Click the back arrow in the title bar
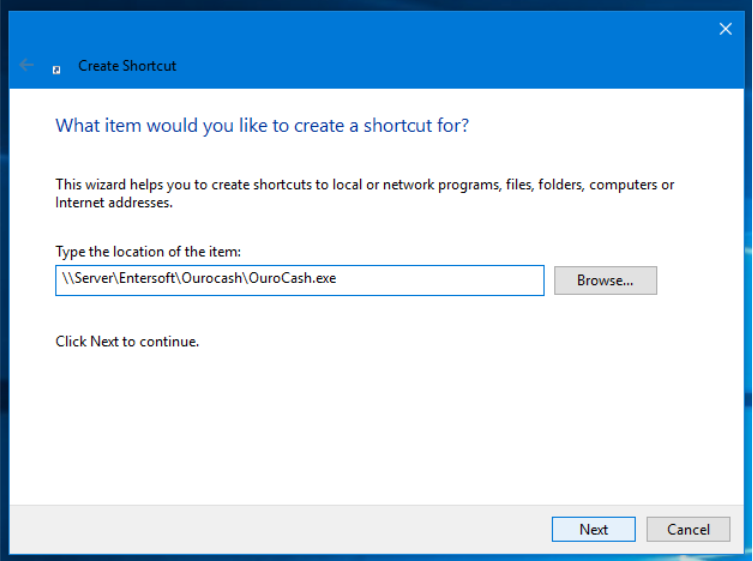 [26, 65]
